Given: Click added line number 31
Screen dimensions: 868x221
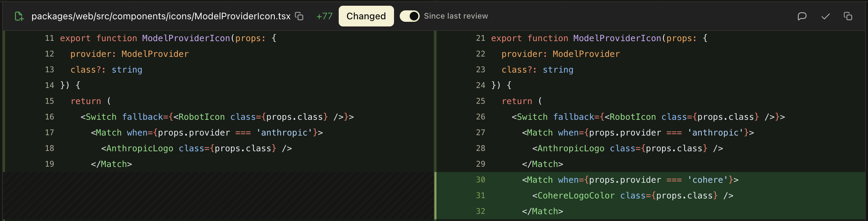Looking at the screenshot, I should [480, 196].
